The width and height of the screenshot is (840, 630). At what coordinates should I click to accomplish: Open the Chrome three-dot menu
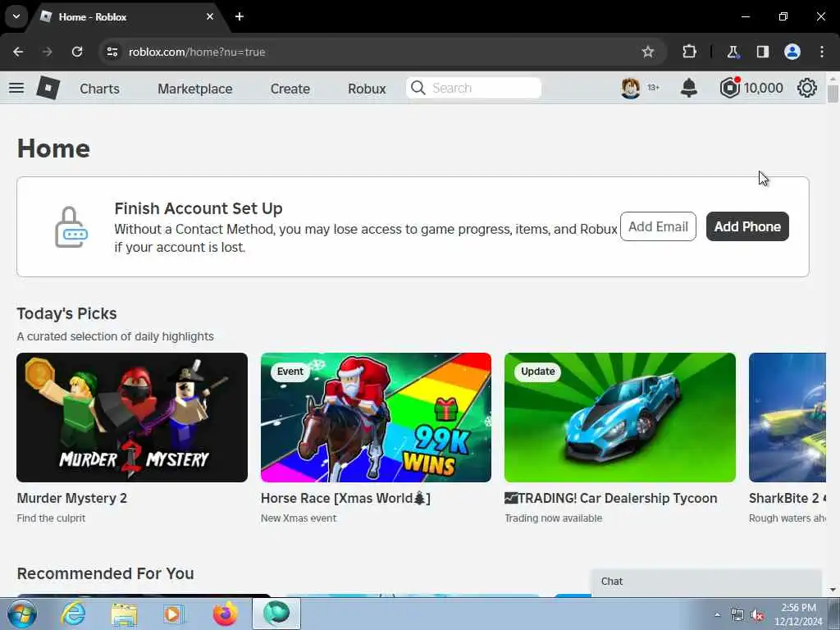(822, 52)
